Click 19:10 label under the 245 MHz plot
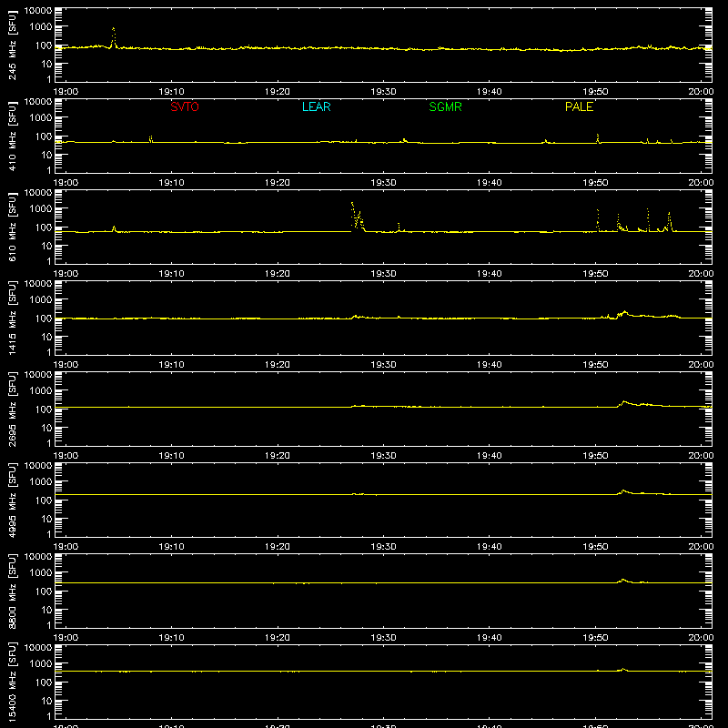The width and height of the screenshot is (728, 728). click(x=171, y=92)
